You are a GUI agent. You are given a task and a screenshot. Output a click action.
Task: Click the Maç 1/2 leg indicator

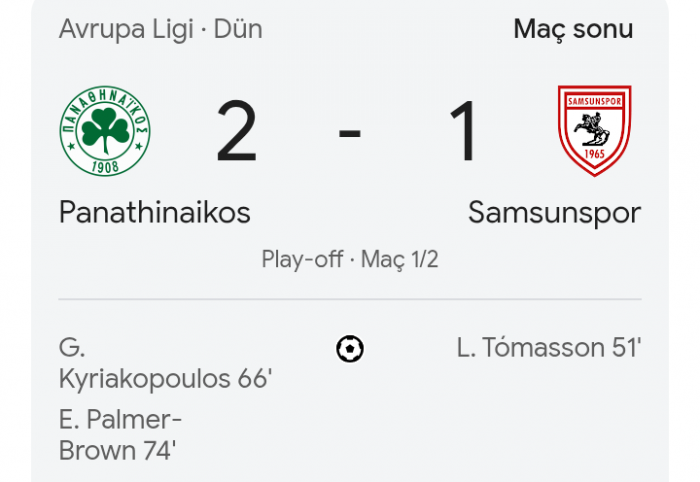point(399,260)
